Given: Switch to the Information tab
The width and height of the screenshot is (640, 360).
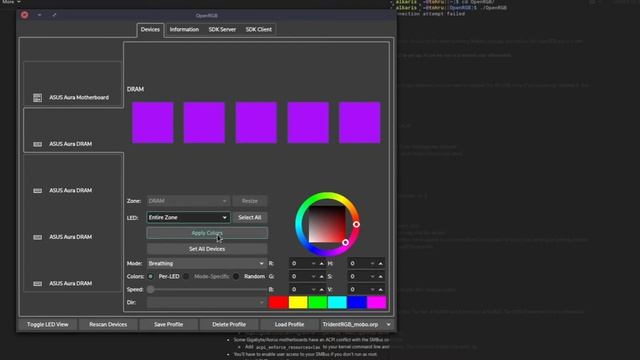Looking at the screenshot, I should pyautogui.click(x=184, y=30).
